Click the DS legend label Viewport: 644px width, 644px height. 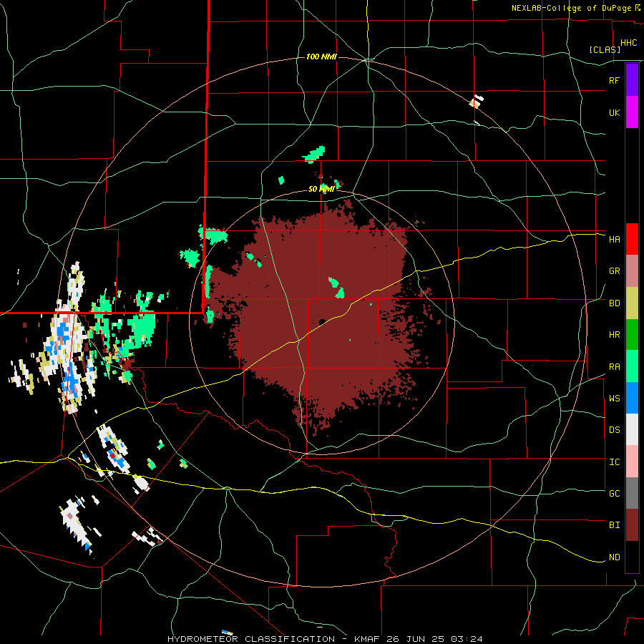[x=615, y=430]
